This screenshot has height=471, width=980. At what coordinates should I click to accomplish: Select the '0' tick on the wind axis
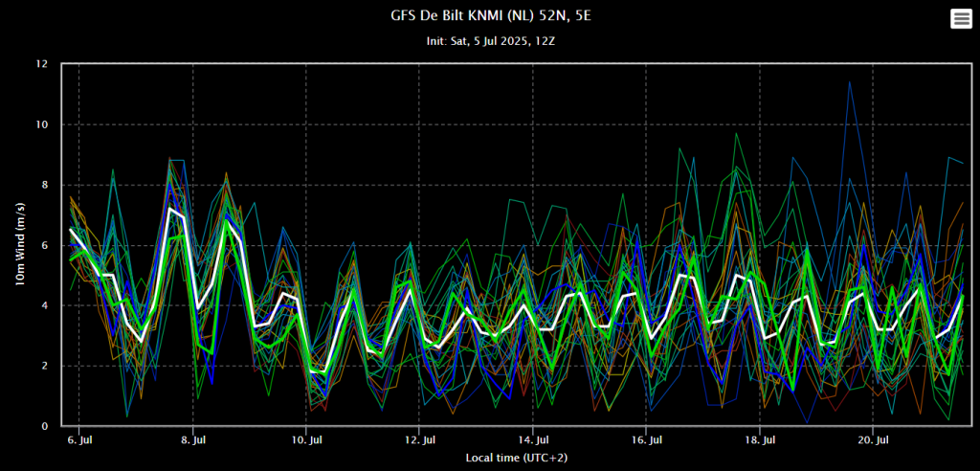44,426
